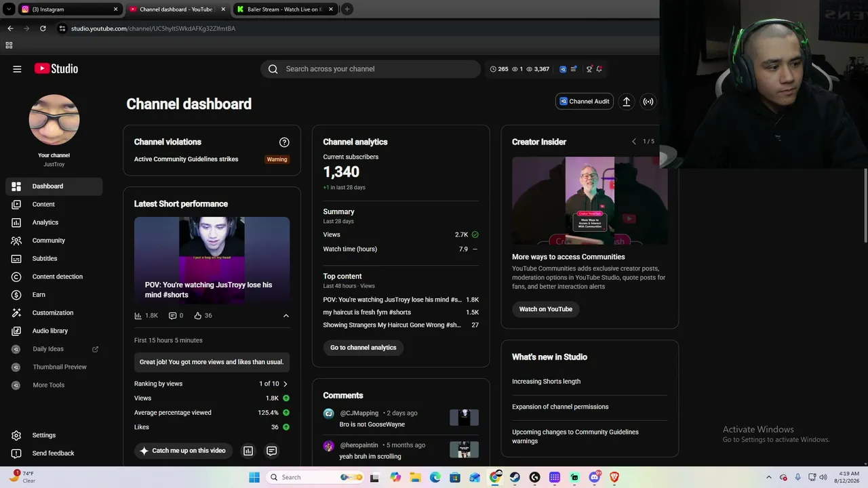Click the JustTroy channel avatar
Screen dimensions: 868x488
point(54,120)
